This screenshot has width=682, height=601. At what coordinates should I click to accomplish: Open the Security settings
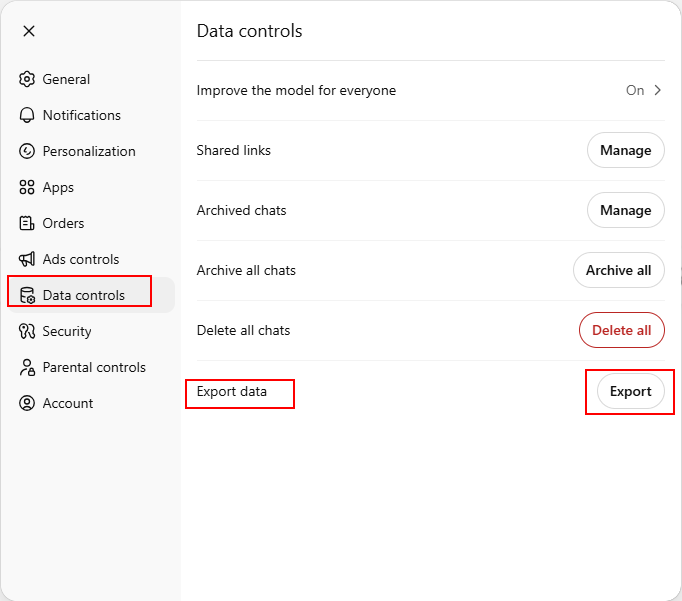click(90, 331)
